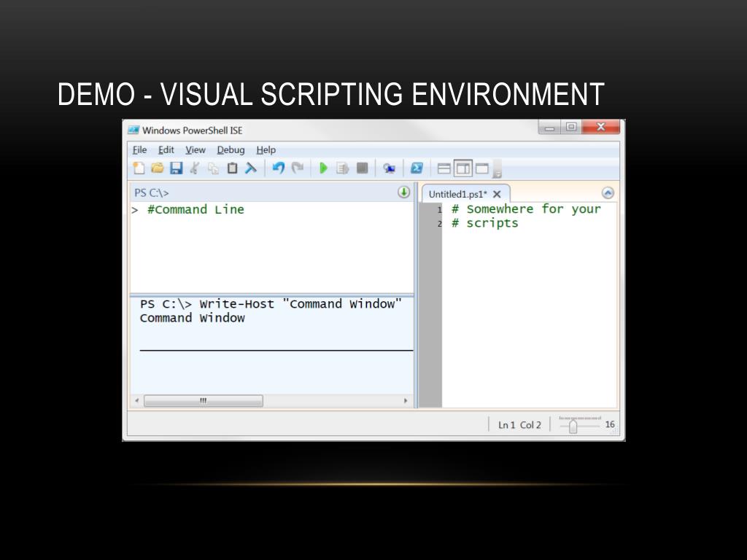
Task: Click the Windows PowerShell ISE title bar text
Action: 193,131
